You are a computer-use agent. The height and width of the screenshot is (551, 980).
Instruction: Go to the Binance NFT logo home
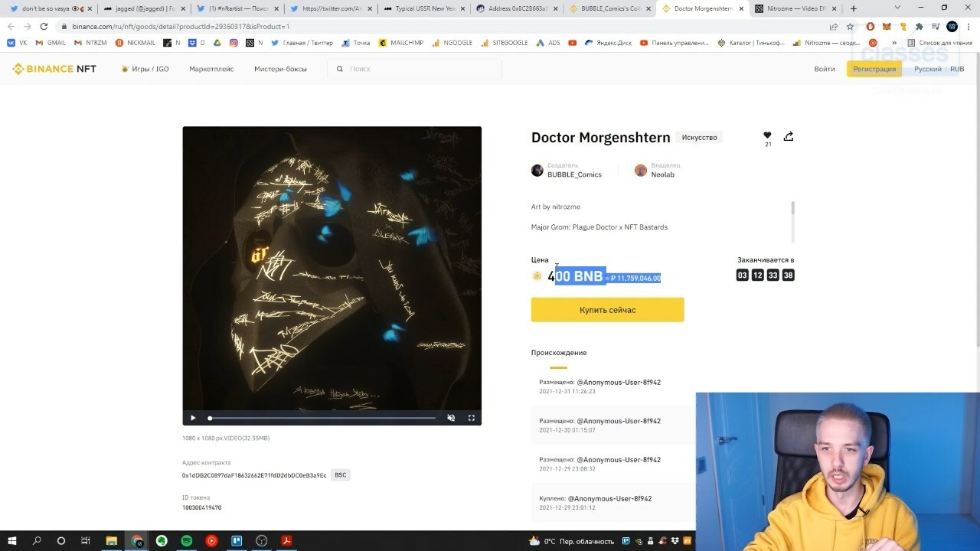[x=54, y=69]
